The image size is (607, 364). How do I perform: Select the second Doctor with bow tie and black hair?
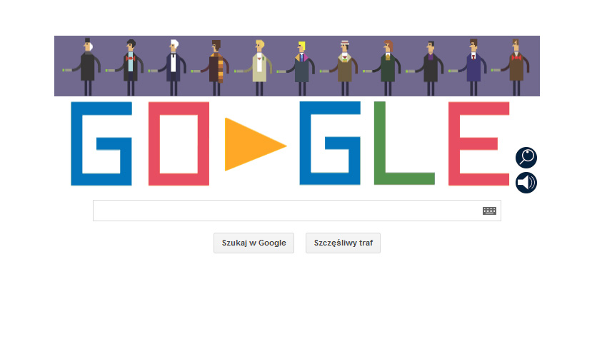pyautogui.click(x=130, y=67)
